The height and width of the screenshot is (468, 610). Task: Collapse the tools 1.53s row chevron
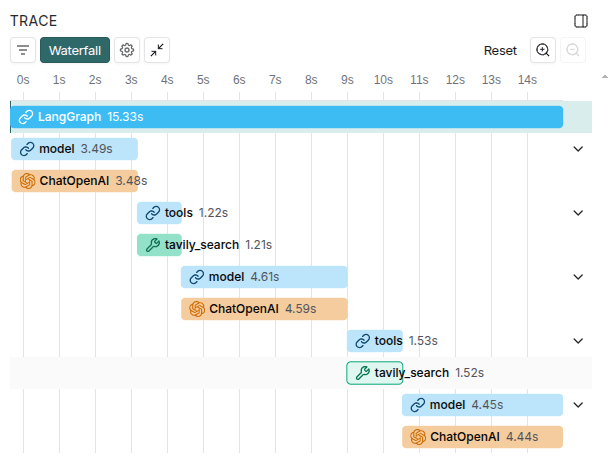pos(577,341)
